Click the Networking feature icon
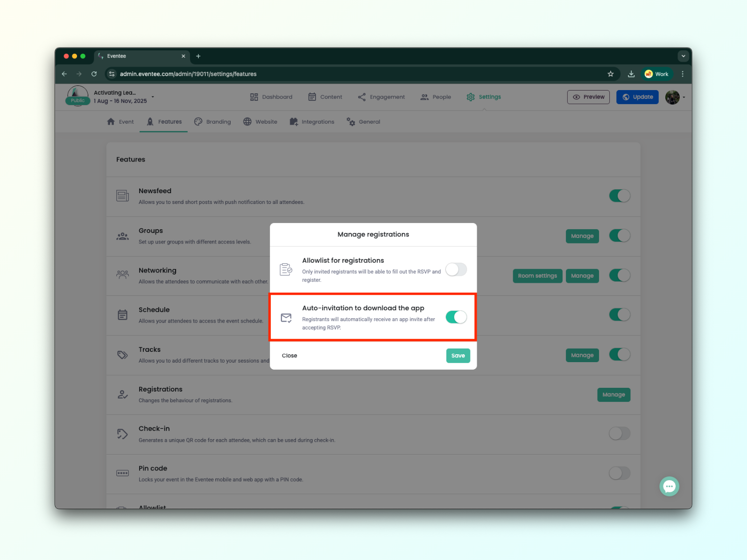747x560 pixels. click(x=122, y=275)
